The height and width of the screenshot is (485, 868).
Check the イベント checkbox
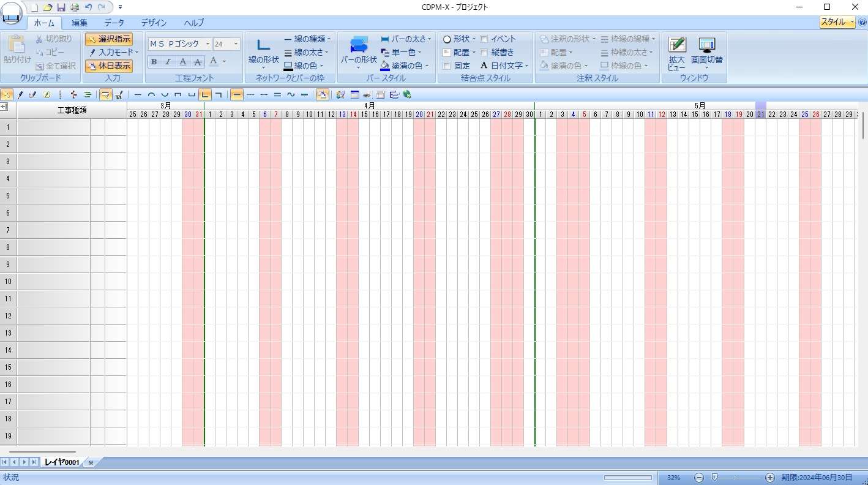484,39
